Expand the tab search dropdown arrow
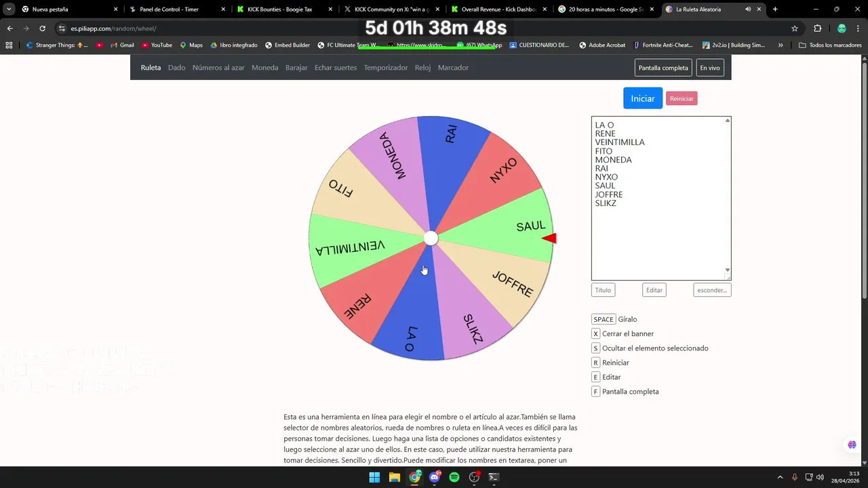 click(x=9, y=9)
